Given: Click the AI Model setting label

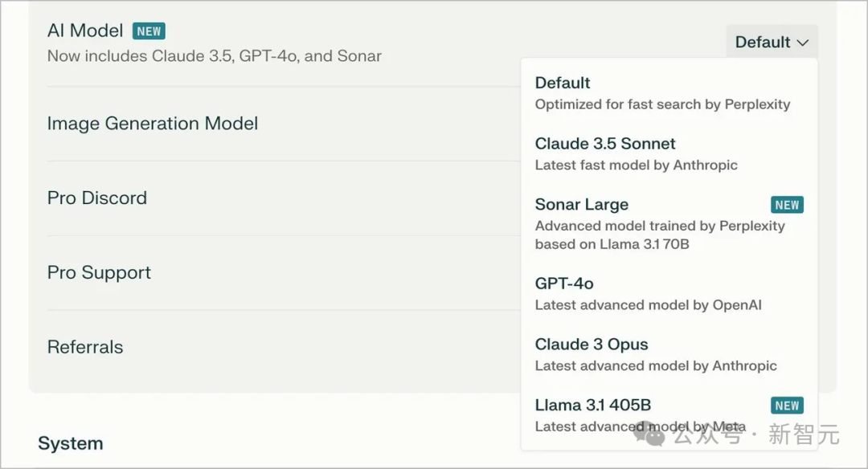Looking at the screenshot, I should [85, 31].
